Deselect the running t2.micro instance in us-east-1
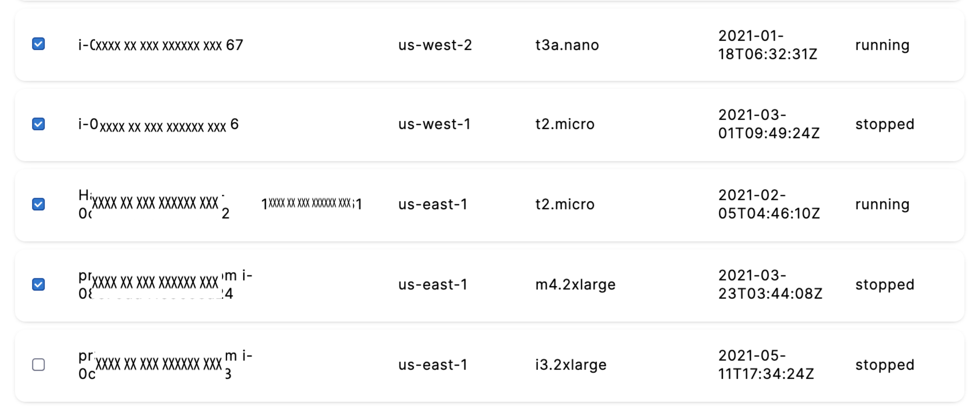The image size is (980, 410). coord(38,204)
